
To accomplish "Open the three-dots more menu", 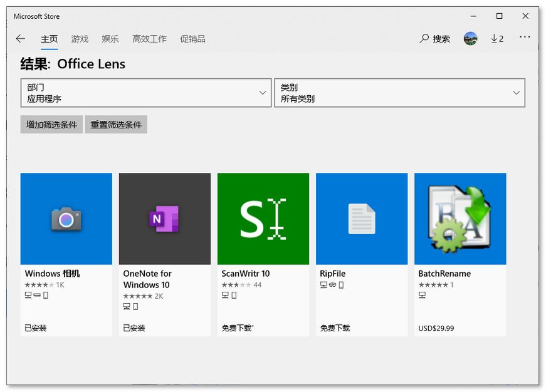I will point(525,38).
